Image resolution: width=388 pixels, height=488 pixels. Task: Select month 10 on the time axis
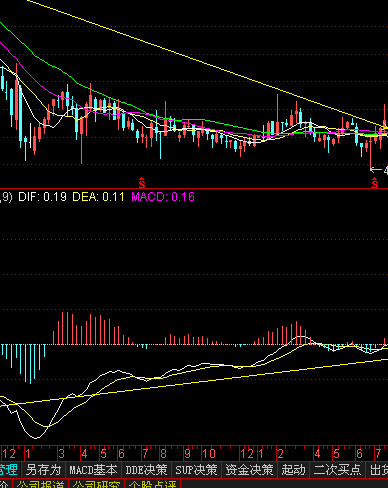pyautogui.click(x=209, y=454)
